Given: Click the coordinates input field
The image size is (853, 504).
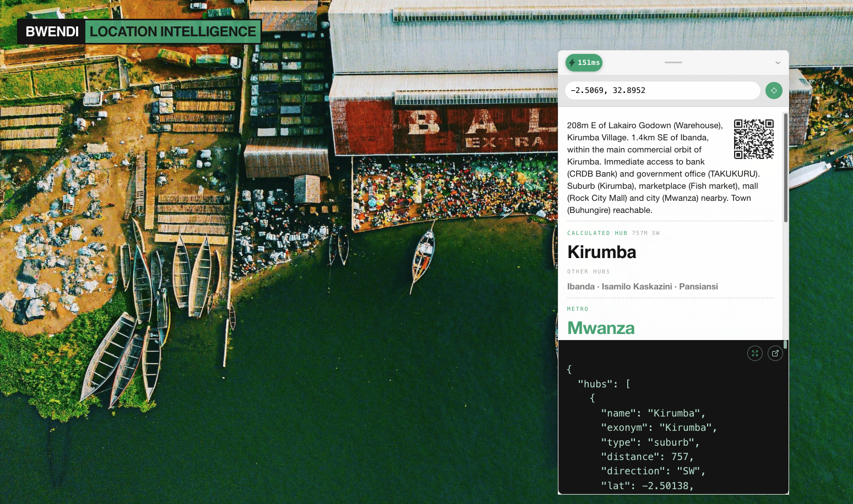Looking at the screenshot, I should 662,90.
